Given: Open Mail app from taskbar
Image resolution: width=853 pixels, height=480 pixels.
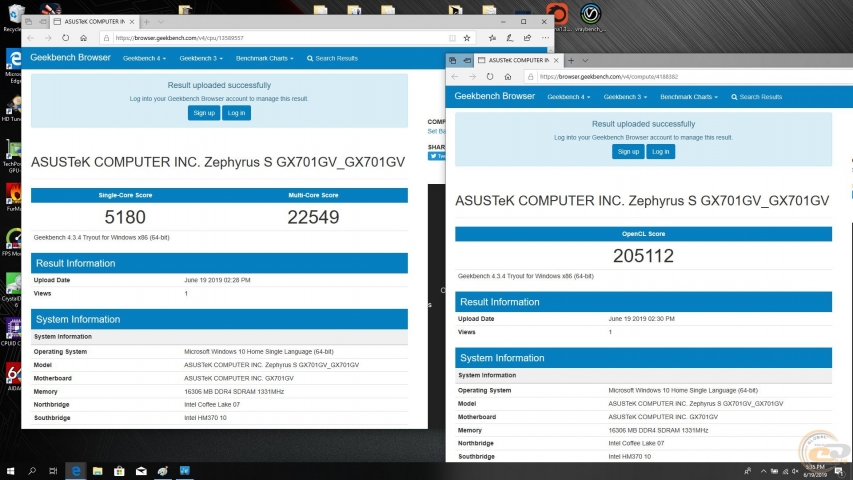Looking at the screenshot, I should point(141,471).
